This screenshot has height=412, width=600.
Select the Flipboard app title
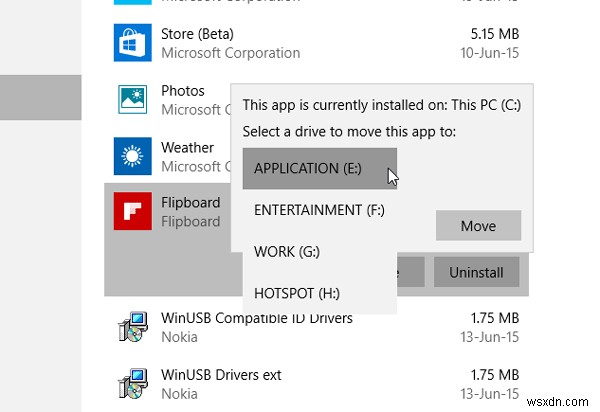[191, 202]
